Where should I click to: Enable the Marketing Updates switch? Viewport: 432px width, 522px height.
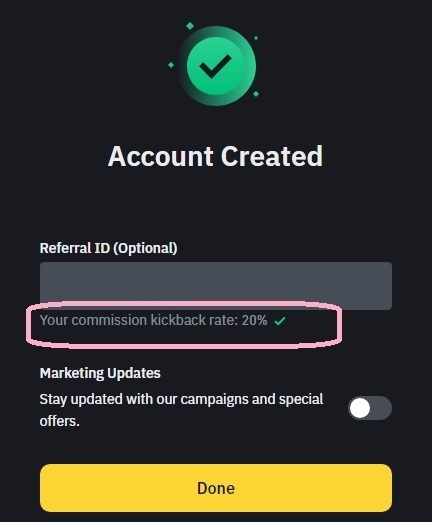[x=370, y=408]
